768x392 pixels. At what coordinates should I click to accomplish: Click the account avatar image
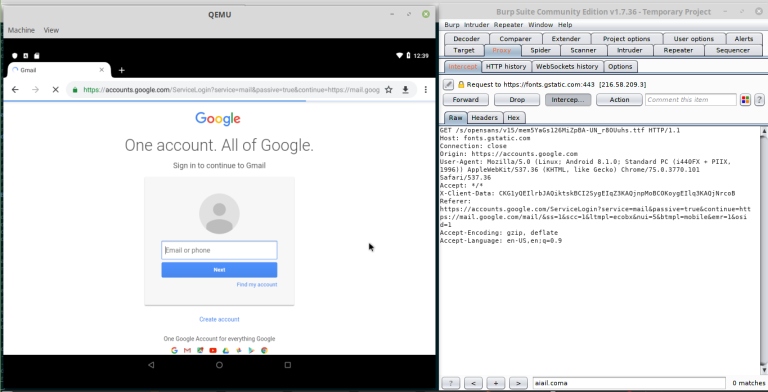[x=219, y=214]
